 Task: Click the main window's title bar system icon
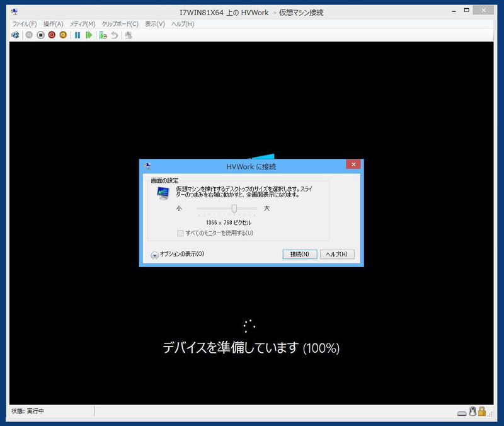pos(14,12)
